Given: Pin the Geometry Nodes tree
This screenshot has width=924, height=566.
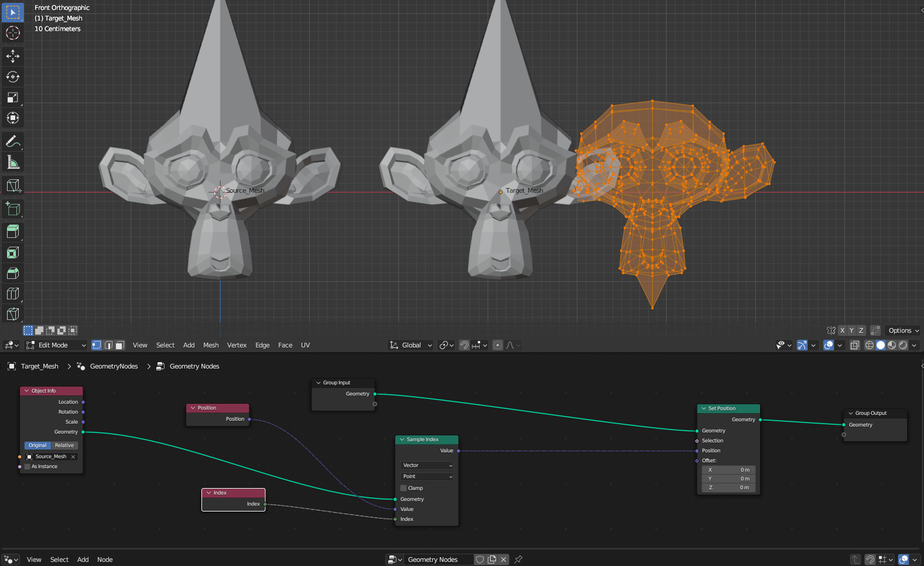Looking at the screenshot, I should click(518, 560).
